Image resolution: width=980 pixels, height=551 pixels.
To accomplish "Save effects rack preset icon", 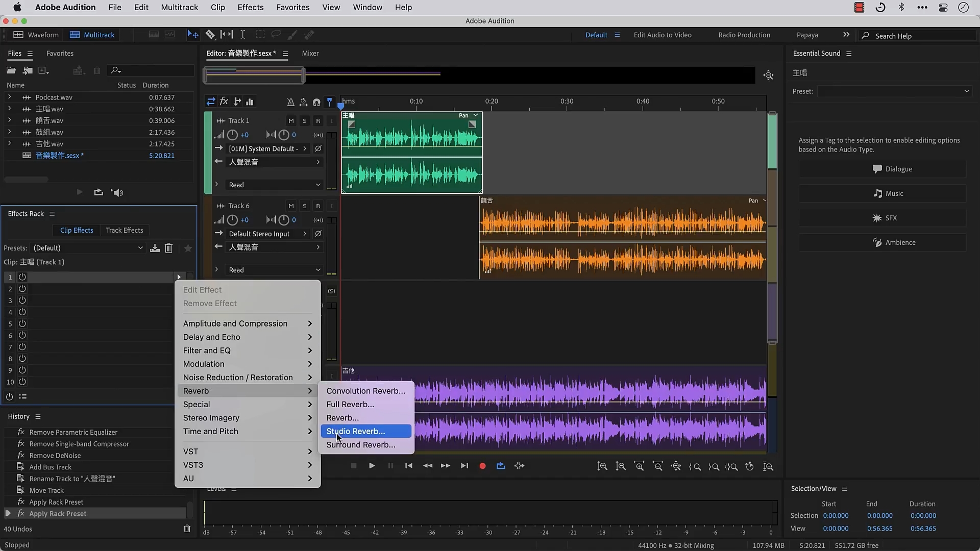I will click(x=155, y=248).
